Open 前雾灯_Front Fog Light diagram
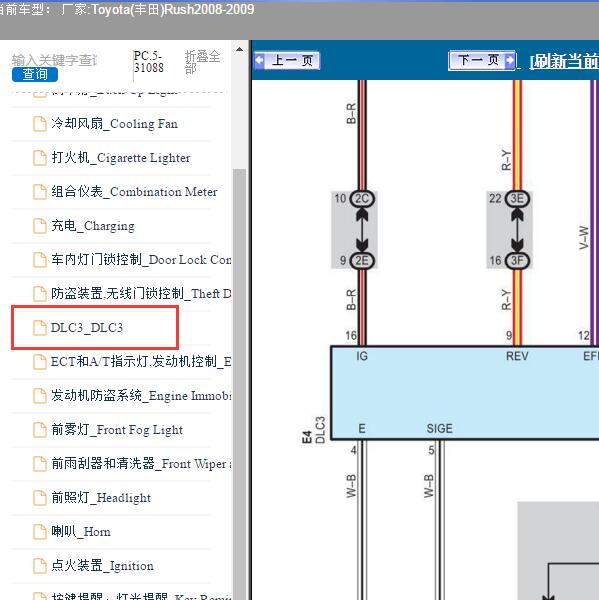The width and height of the screenshot is (599, 600). tap(117, 429)
